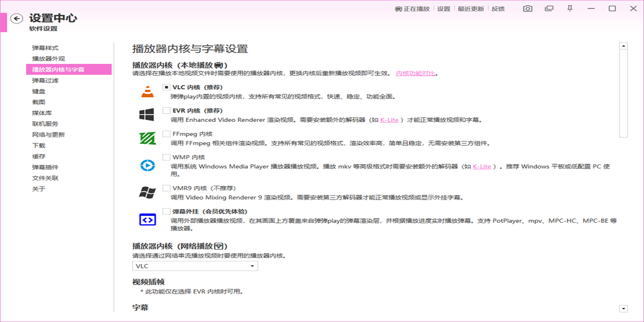The image size is (644, 322).
Task: Click the blue external player code icon
Action: (147, 219)
